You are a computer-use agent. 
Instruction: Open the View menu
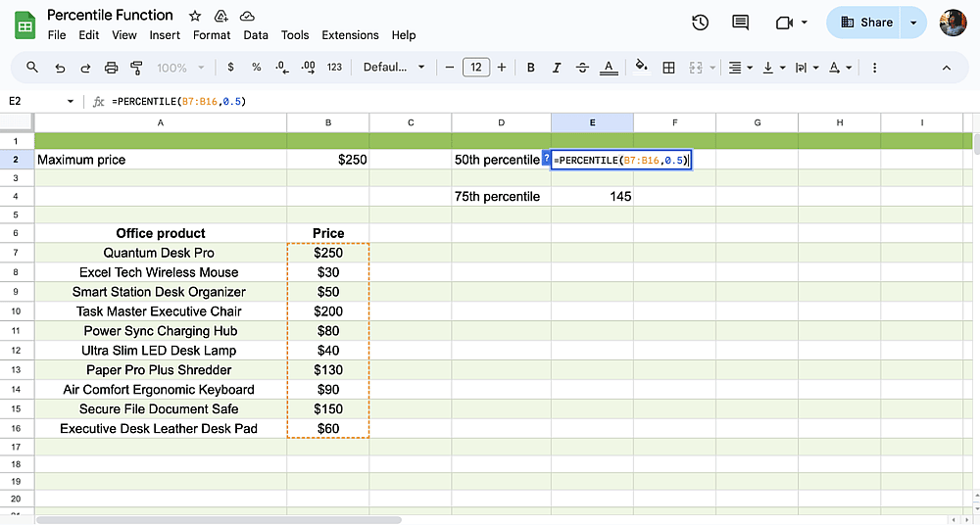(123, 35)
